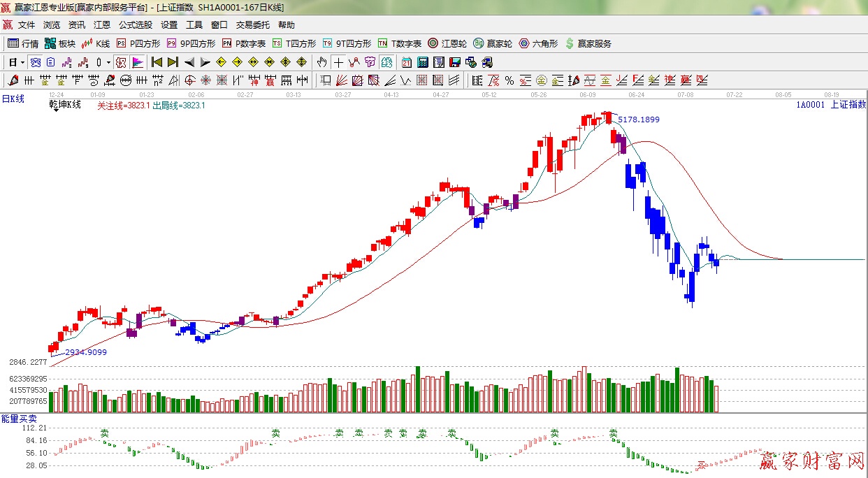This screenshot has height=478, width=868.
Task: Open the P四方形 square chart
Action: pos(138,43)
